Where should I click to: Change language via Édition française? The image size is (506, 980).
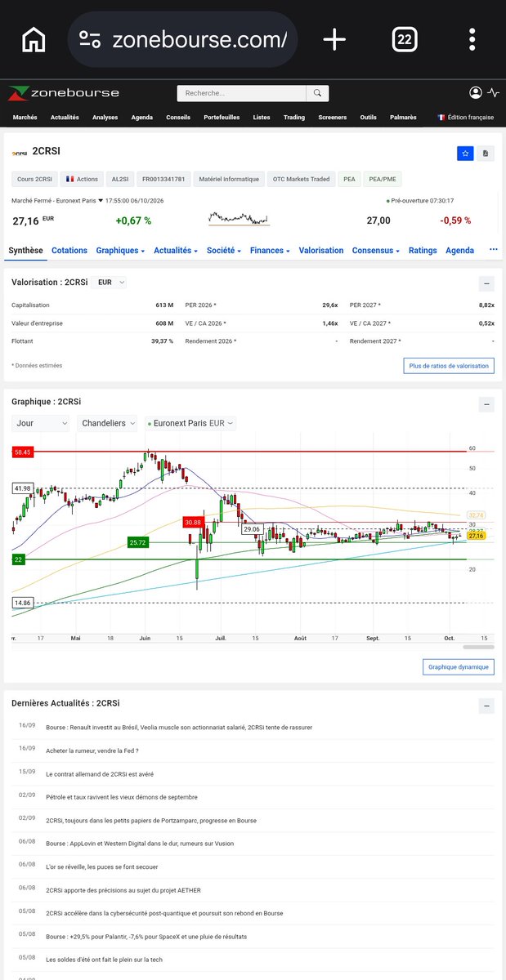(466, 118)
